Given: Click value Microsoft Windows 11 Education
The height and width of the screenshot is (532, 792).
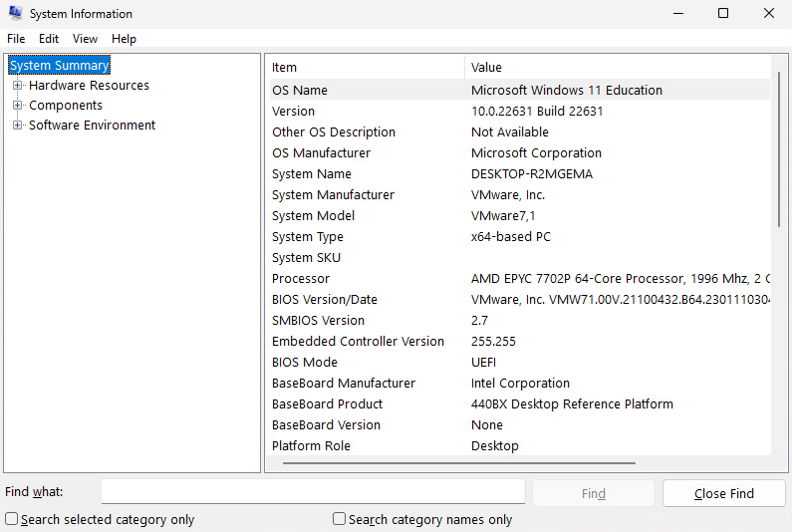Looking at the screenshot, I should click(566, 90).
